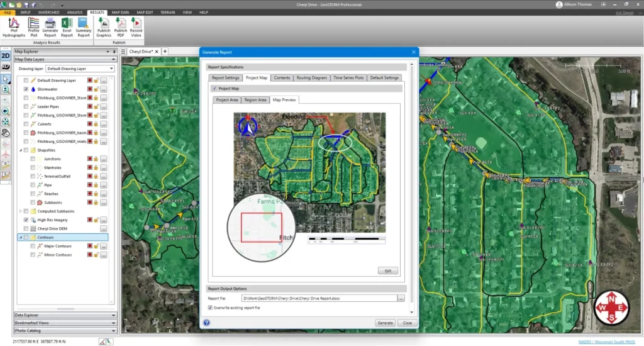Toggle lock icon on High Res Imagery
The width and height of the screenshot is (644, 346).
pyautogui.click(x=96, y=220)
